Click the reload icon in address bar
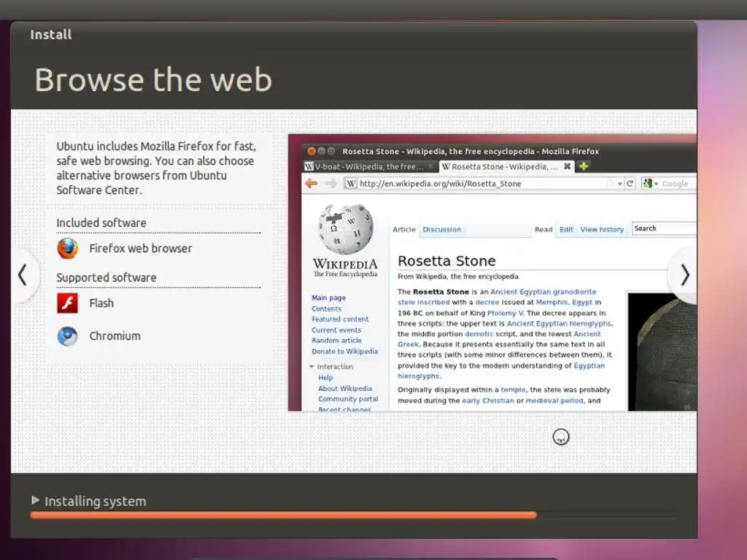 [x=630, y=183]
